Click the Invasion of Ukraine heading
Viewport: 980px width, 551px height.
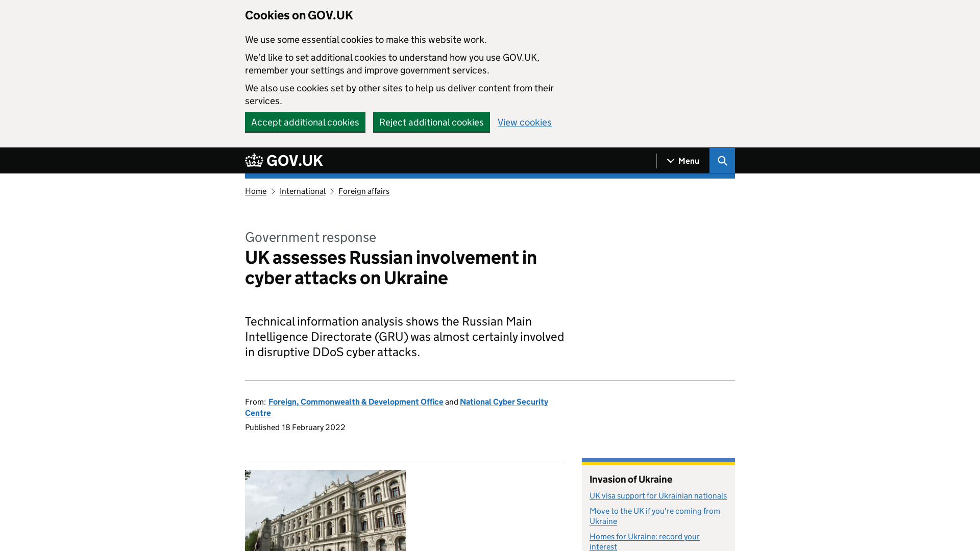[631, 480]
